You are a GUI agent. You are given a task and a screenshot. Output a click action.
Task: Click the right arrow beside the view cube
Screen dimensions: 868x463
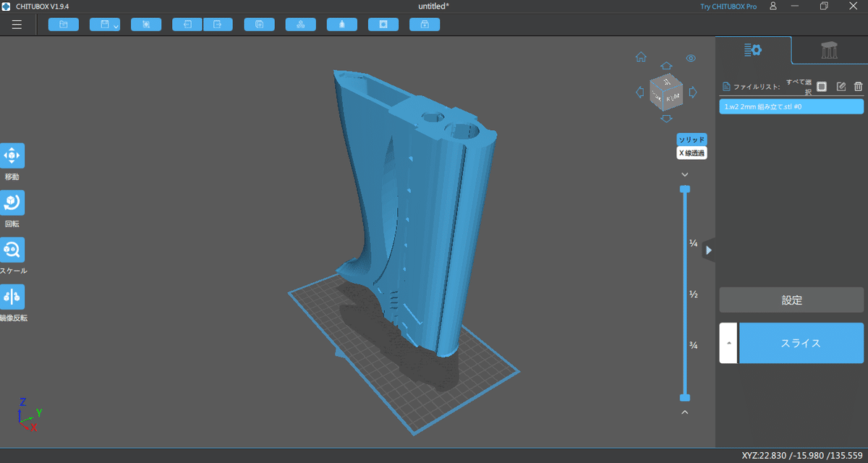point(692,92)
